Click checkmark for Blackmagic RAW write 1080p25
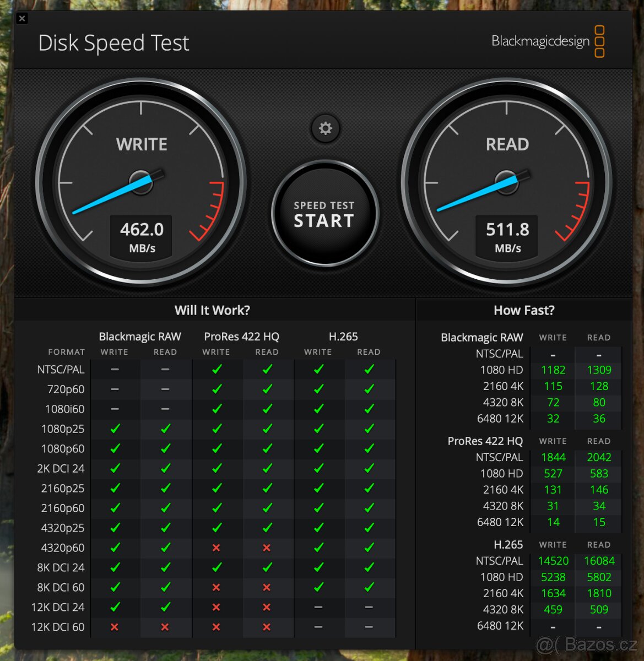The height and width of the screenshot is (661, 644). click(x=115, y=429)
